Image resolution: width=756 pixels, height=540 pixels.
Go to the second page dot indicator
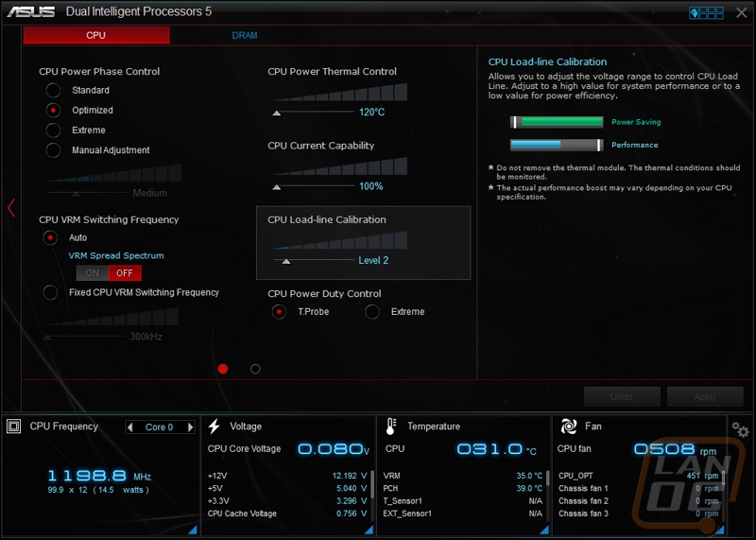tap(255, 369)
